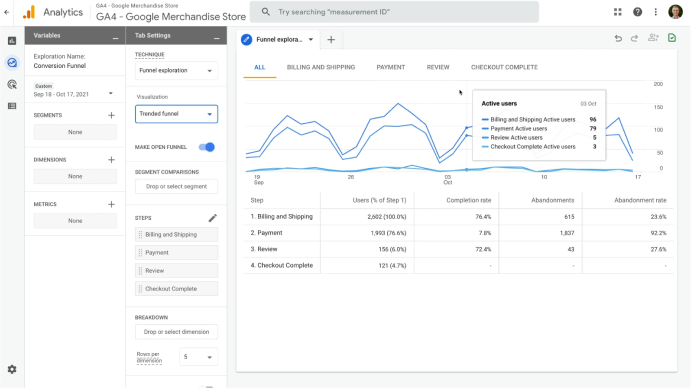This screenshot has width=691, height=388.
Task: Grab the Billing and Shipping step handle
Action: pos(141,235)
